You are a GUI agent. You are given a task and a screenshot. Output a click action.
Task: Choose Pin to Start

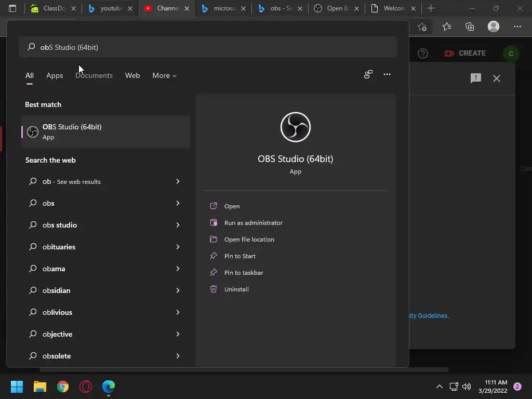coord(240,256)
